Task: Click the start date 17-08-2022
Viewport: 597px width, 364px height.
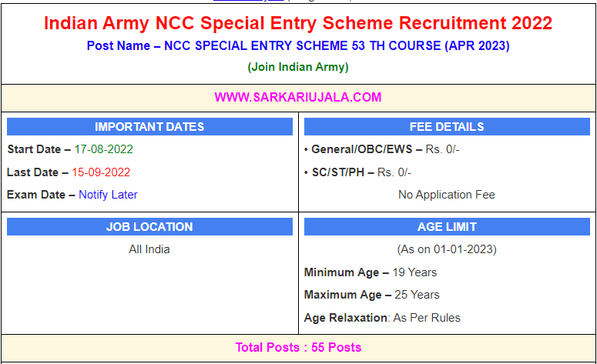Action: (103, 149)
